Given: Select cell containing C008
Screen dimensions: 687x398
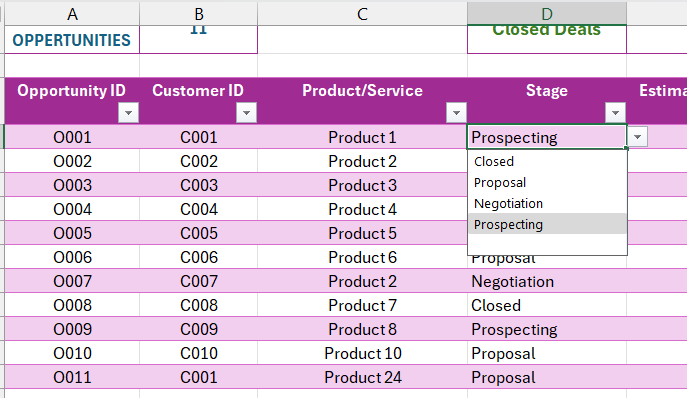Looking at the screenshot, I should pos(198,306).
